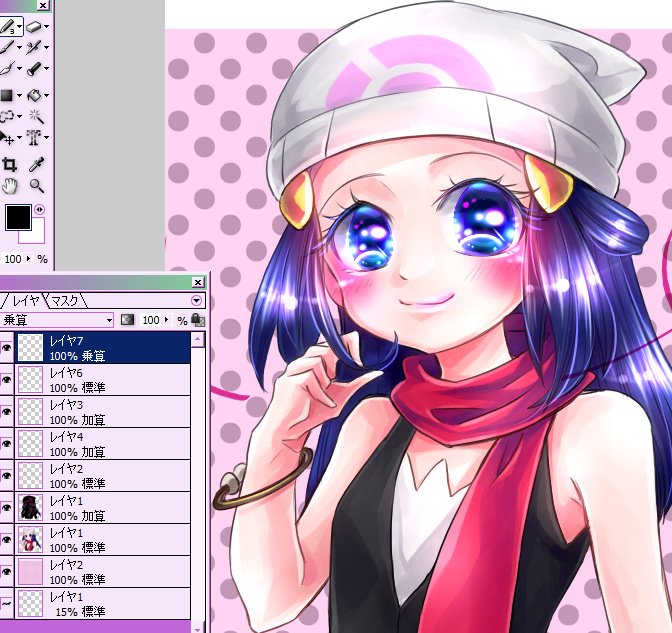Click the pink pattern レイヤ2 thumbnail

click(30, 572)
